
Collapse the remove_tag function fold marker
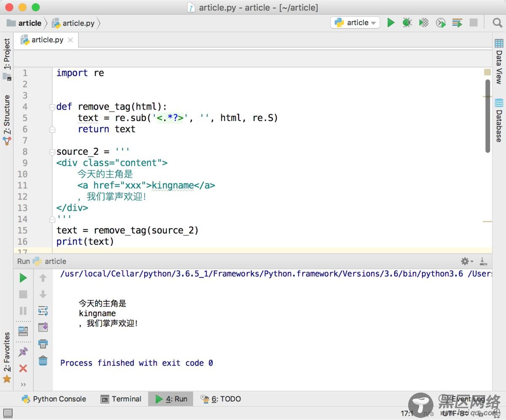point(52,107)
